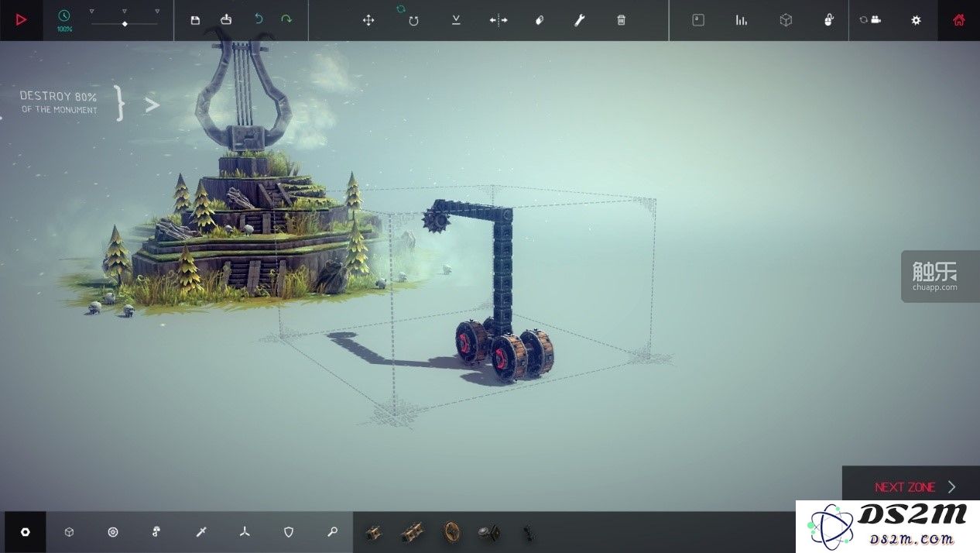The height and width of the screenshot is (553, 980).
Task: Click the spinning saw blade on machine
Action: tap(437, 220)
